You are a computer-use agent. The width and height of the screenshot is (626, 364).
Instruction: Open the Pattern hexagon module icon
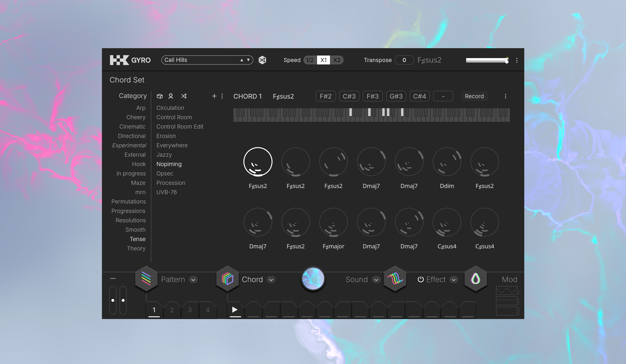pyautogui.click(x=146, y=279)
